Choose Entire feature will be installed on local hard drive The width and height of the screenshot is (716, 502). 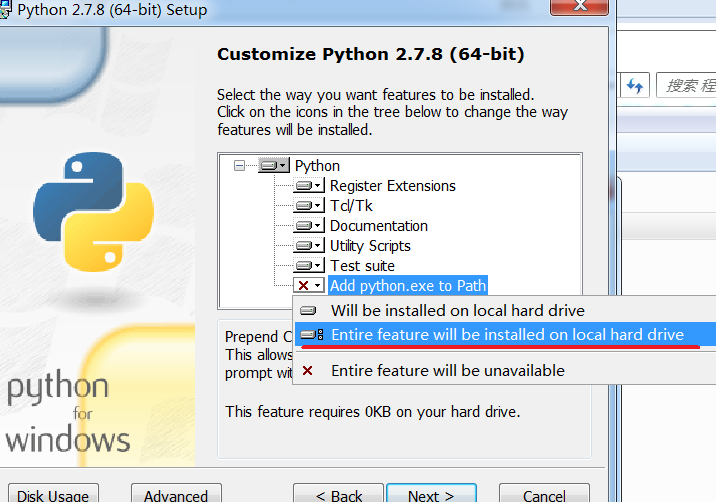[505, 335]
